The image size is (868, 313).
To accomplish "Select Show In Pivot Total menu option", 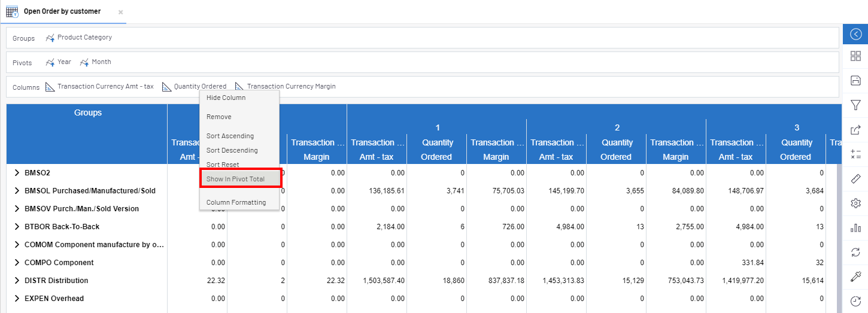I will click(x=235, y=179).
